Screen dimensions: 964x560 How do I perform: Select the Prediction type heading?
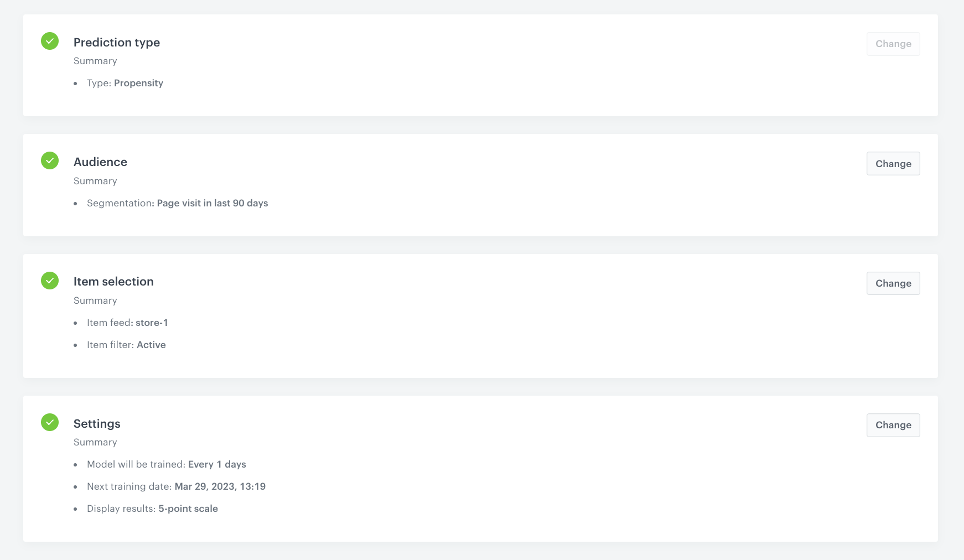[x=117, y=43]
